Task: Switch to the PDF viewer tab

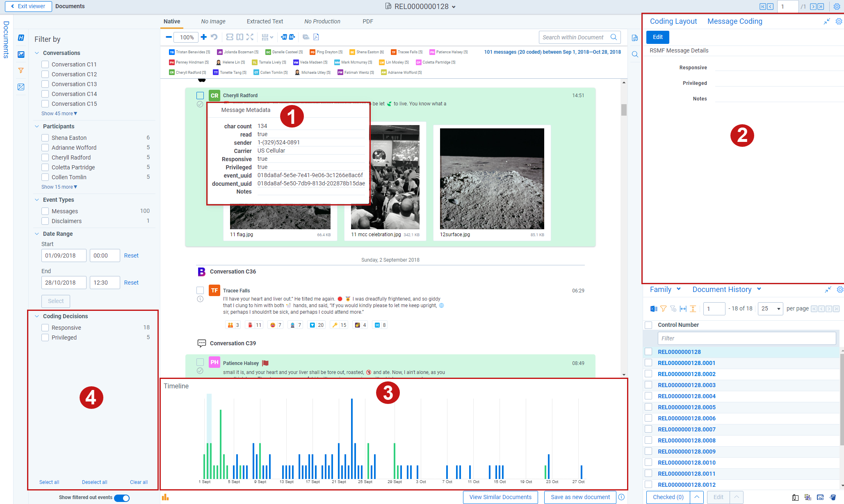Action: 368,21
